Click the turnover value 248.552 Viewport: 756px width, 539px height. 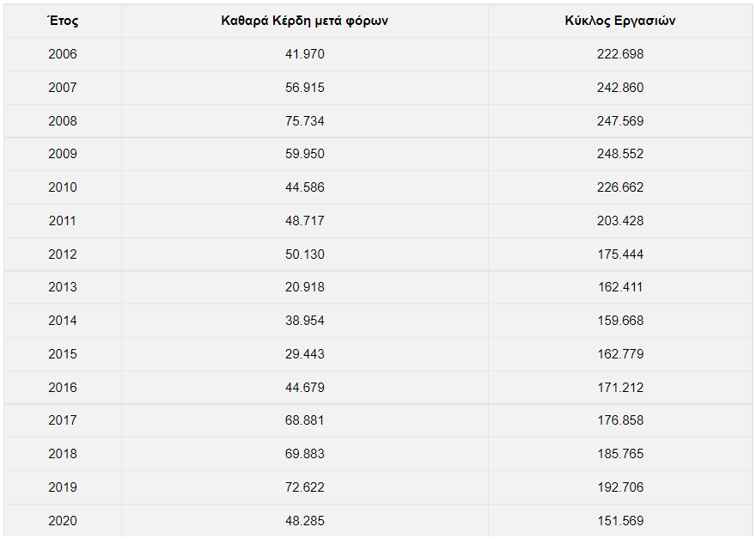[x=620, y=154]
